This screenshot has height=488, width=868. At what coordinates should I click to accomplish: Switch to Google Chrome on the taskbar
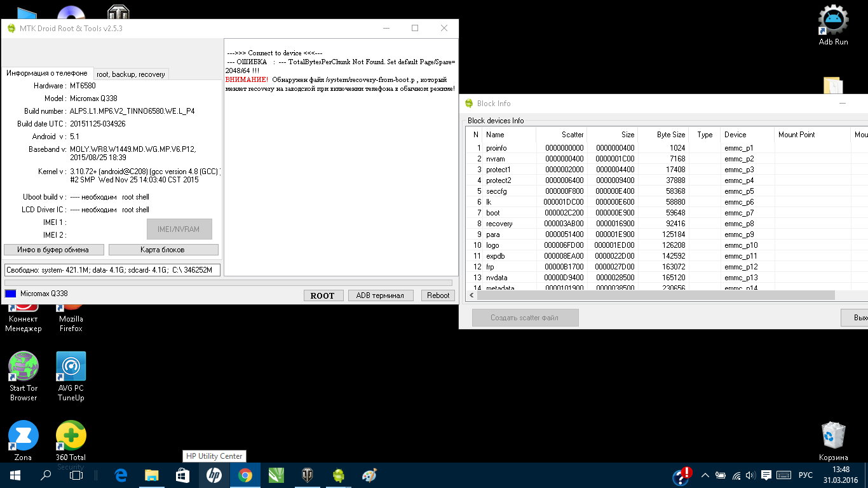(x=245, y=475)
